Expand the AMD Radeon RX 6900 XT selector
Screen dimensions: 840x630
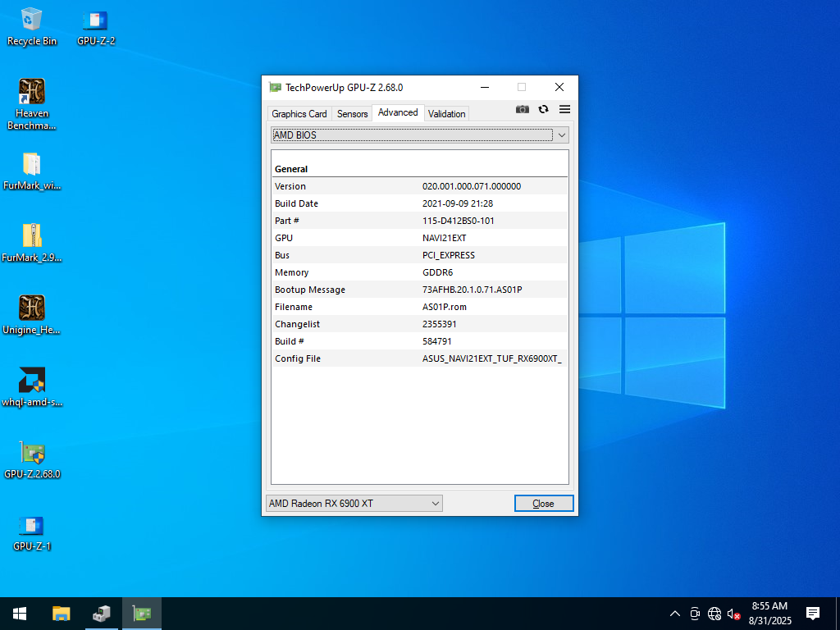click(354, 503)
